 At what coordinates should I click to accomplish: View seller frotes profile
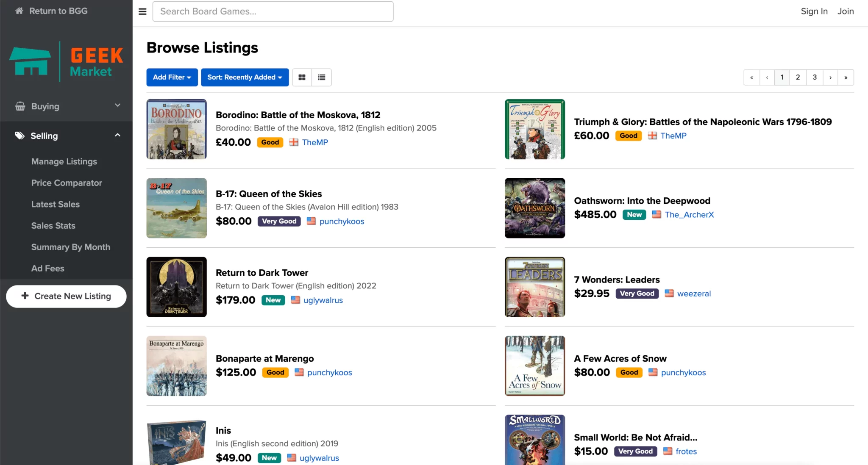click(x=686, y=451)
